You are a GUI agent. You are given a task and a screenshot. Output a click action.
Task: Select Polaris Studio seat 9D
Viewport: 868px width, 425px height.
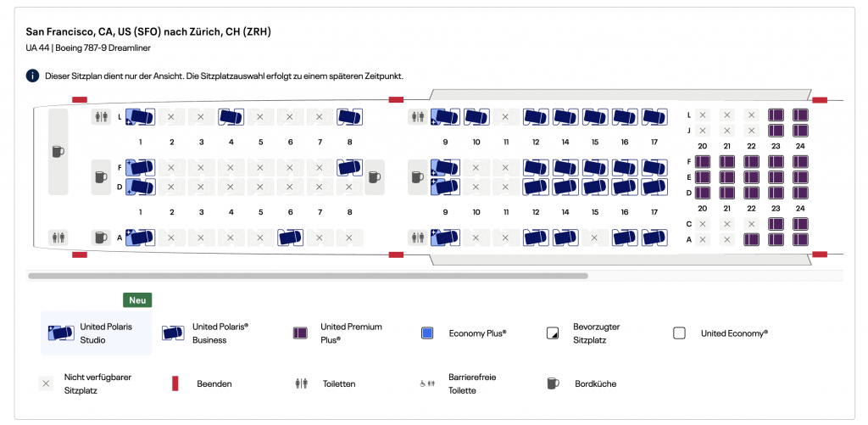pos(446,187)
